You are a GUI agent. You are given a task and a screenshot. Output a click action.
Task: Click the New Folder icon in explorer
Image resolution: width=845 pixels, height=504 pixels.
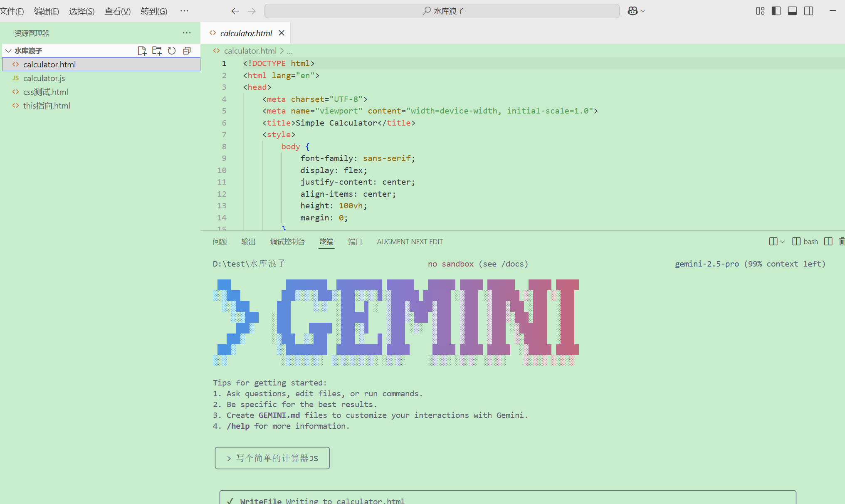(x=157, y=51)
